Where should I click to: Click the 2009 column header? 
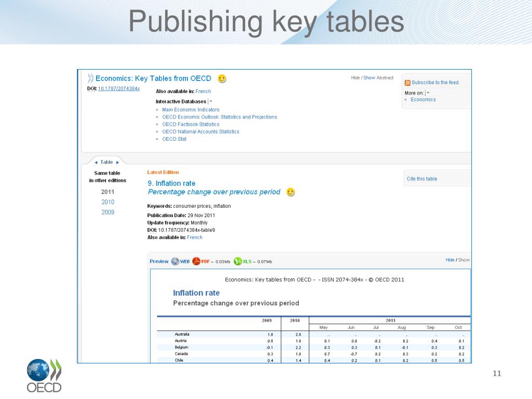tap(267, 320)
